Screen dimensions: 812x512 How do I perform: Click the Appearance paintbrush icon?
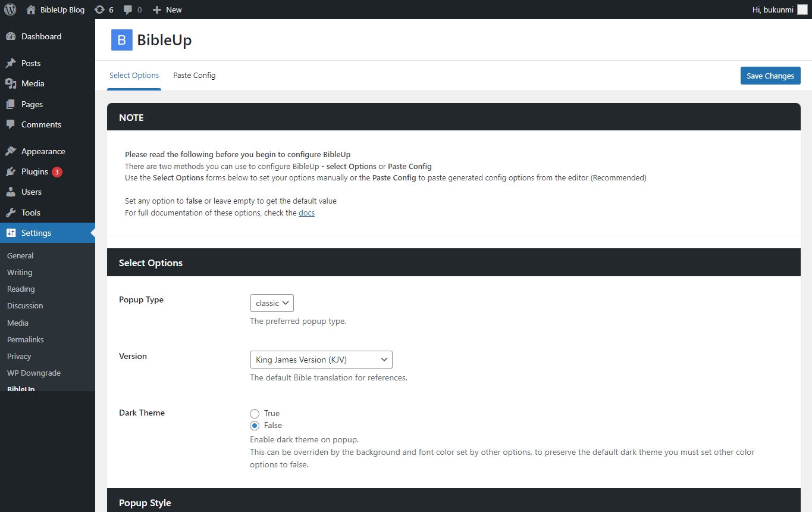coord(11,151)
